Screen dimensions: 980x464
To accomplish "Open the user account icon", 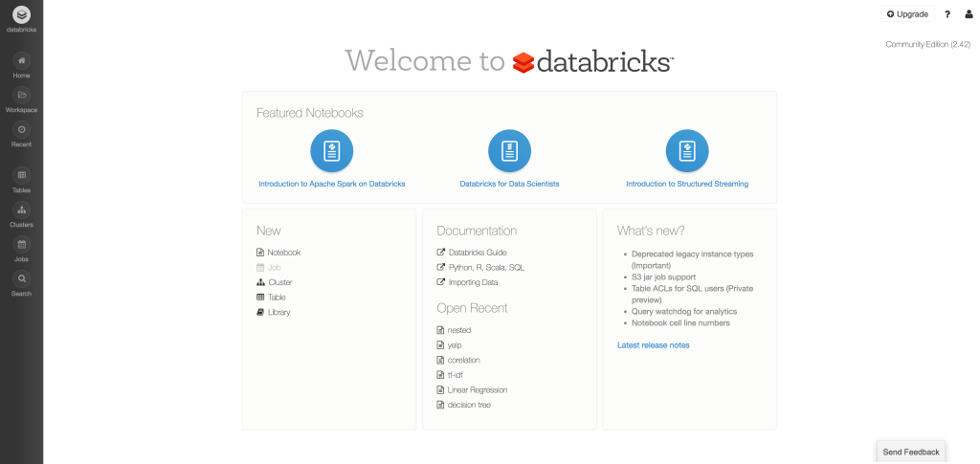I will (x=969, y=14).
